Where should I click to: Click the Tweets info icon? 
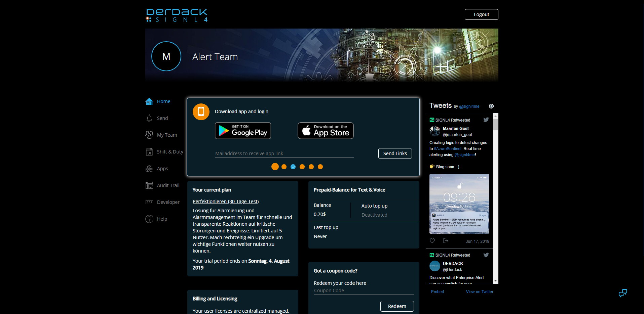coord(491,106)
